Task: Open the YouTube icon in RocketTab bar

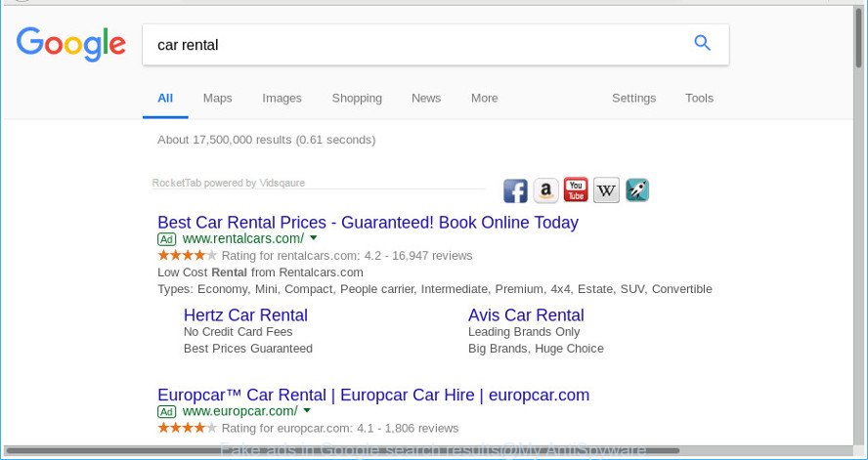Action: (x=576, y=189)
